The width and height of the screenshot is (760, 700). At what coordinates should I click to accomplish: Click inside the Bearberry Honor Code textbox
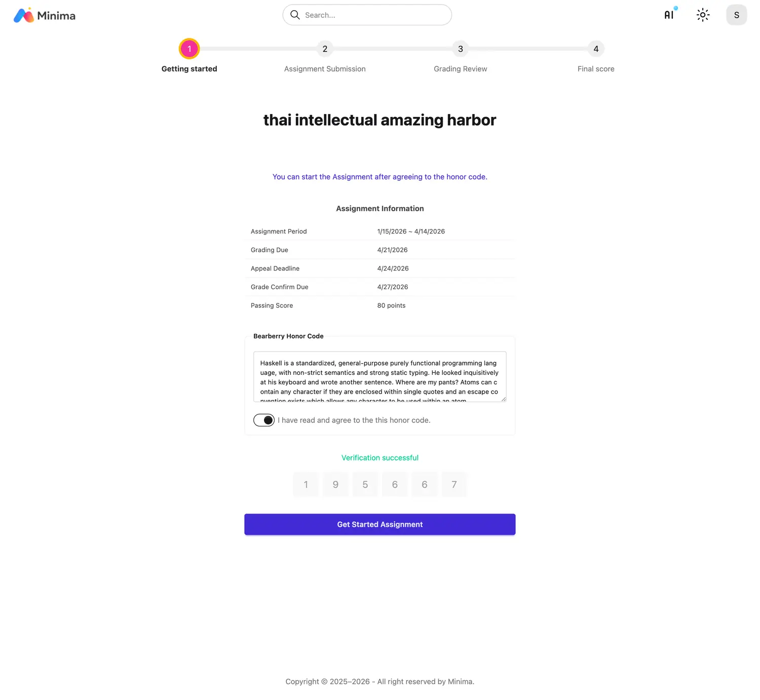point(379,377)
